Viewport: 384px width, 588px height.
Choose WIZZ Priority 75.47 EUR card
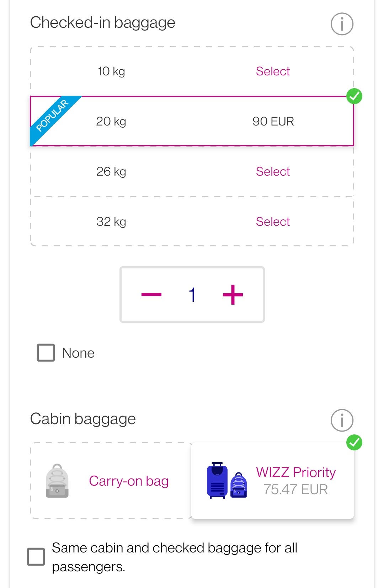tap(273, 481)
